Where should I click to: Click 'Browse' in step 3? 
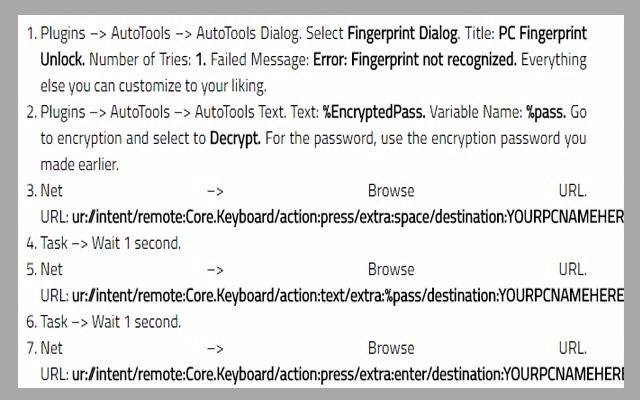[x=391, y=191]
